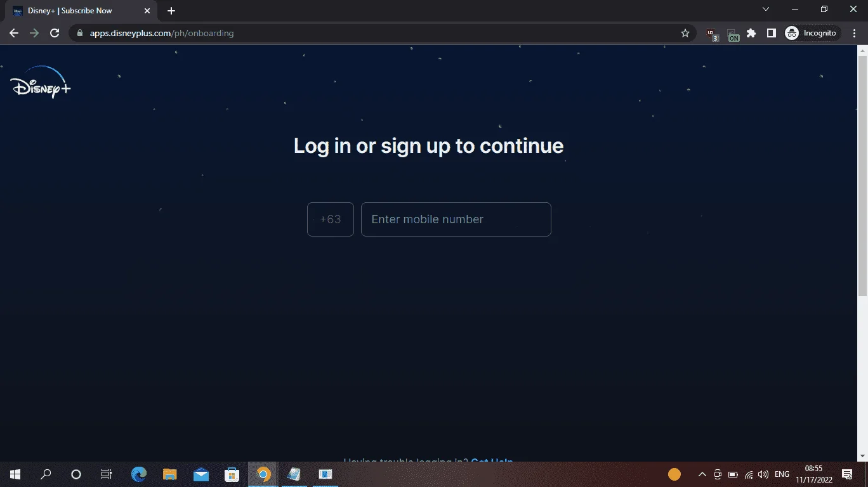The image size is (868, 487).
Task: Open File Explorer from the taskbar
Action: 169,474
